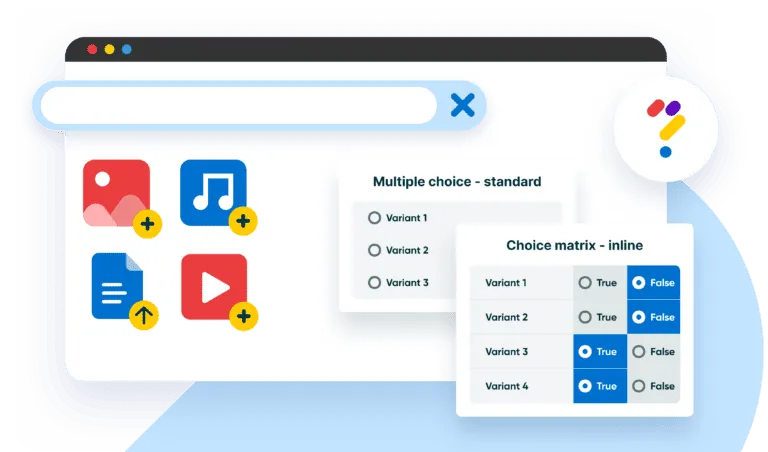Choose False for Variant 3 in matrix

[x=653, y=351]
